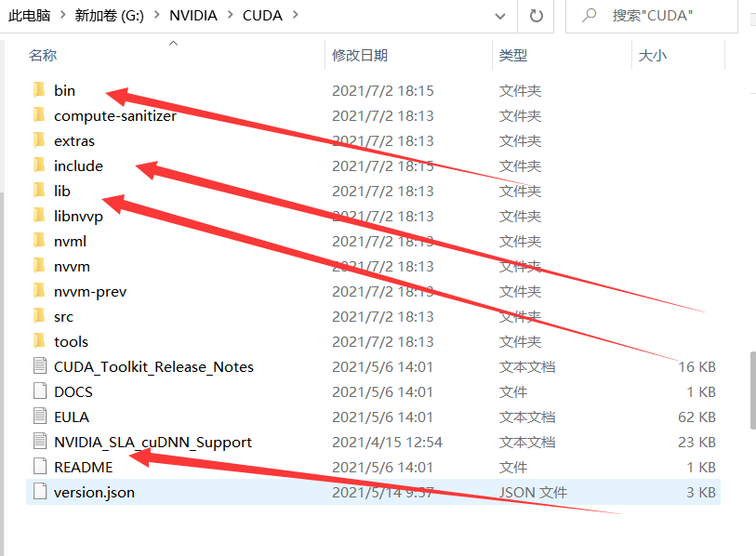Expand the chevron after 新加卷 (G:)
The width and height of the screenshot is (756, 556).
(x=157, y=16)
